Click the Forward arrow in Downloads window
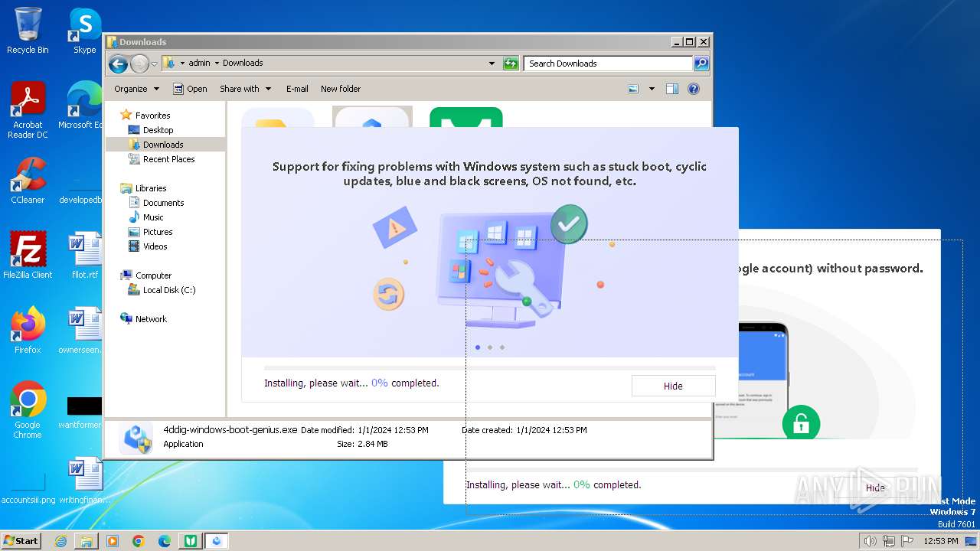 [x=139, y=64]
